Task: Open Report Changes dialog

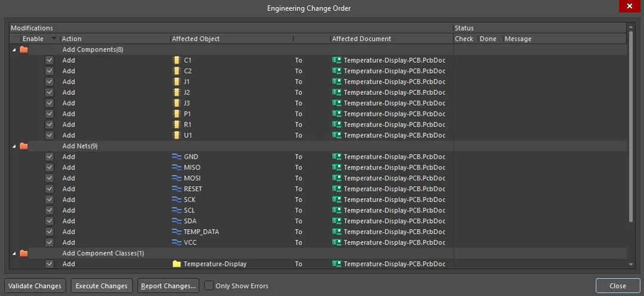Action: pos(168,286)
